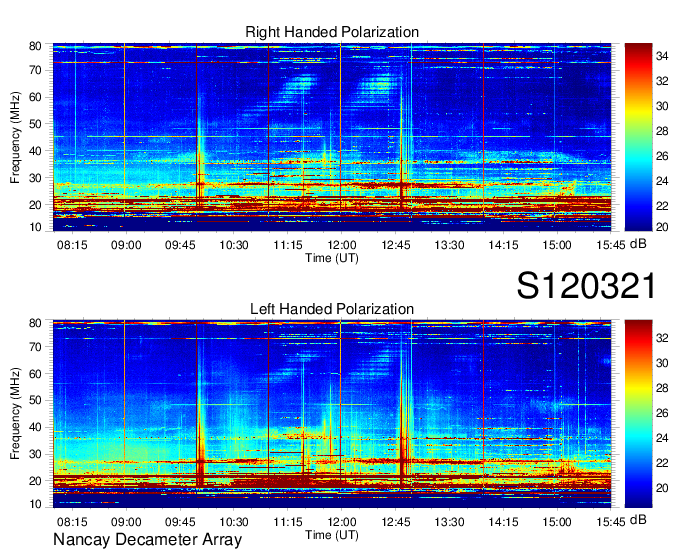Click 09:00 time tick under Right Handed plot
680x552 pixels.
tap(126, 245)
